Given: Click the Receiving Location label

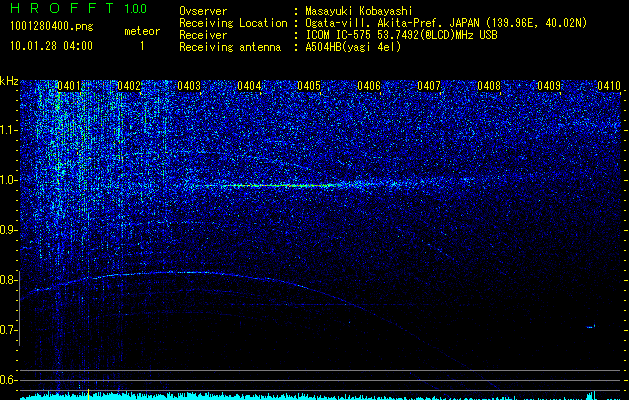Looking at the screenshot, I should click(233, 23).
